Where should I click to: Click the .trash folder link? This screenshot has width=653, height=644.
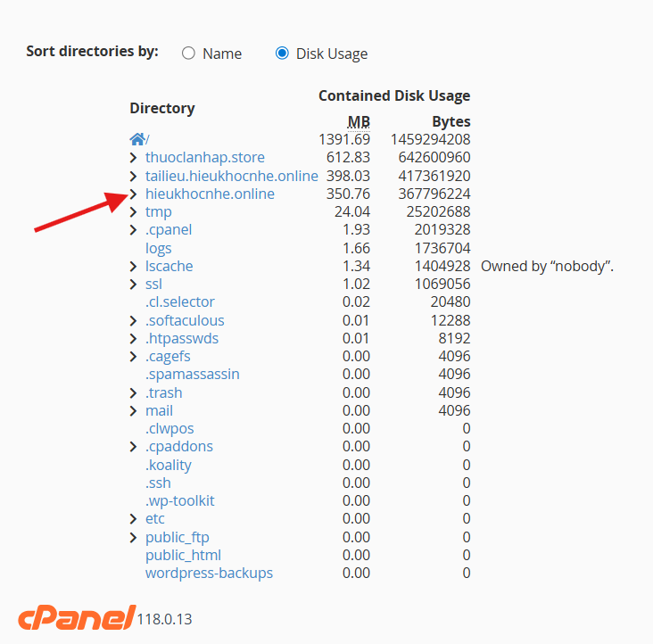pos(163,392)
